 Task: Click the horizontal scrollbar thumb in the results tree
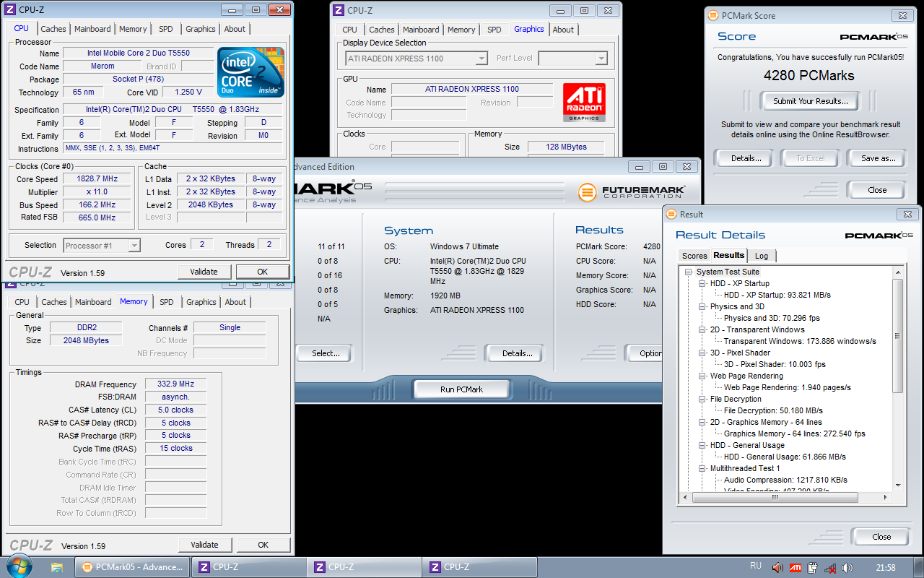[x=775, y=497]
